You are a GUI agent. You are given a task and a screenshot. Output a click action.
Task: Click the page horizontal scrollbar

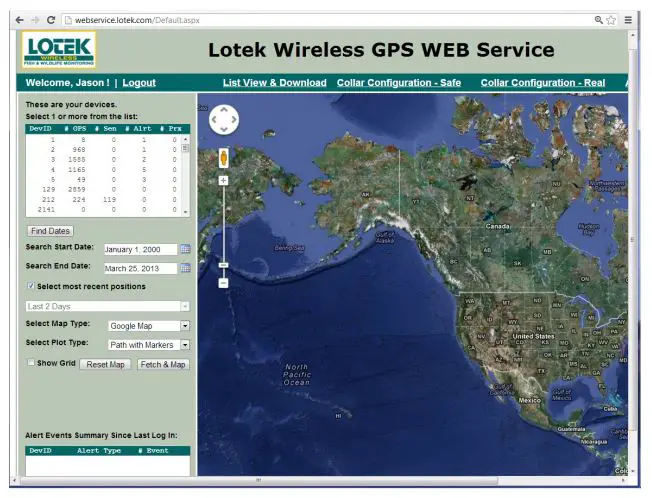258,481
